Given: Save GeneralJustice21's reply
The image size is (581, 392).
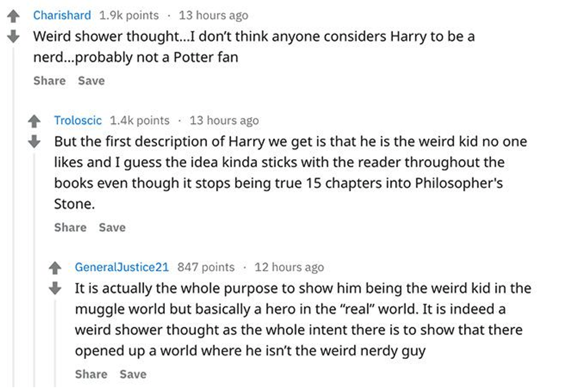Looking at the screenshot, I should [133, 374].
